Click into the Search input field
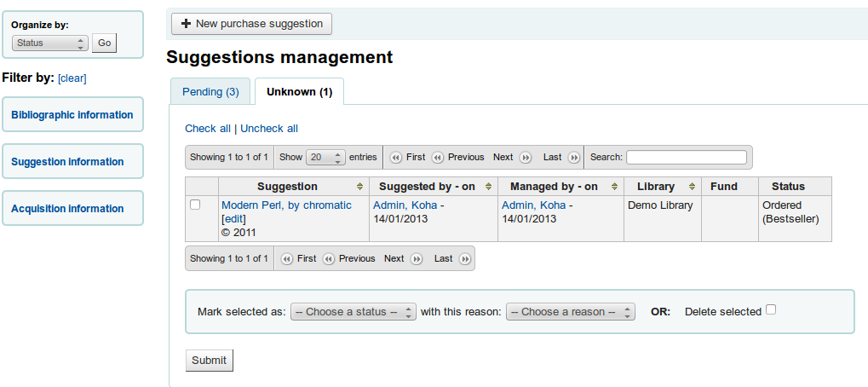This screenshot has height=387, width=868. (686, 158)
